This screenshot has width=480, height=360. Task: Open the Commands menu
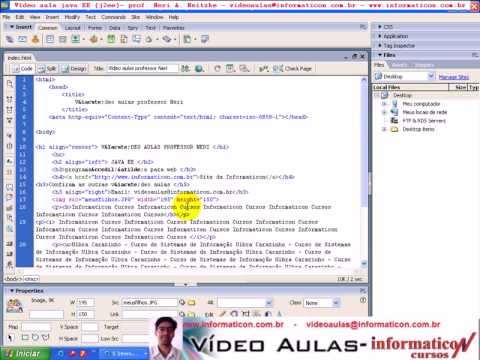[113, 17]
